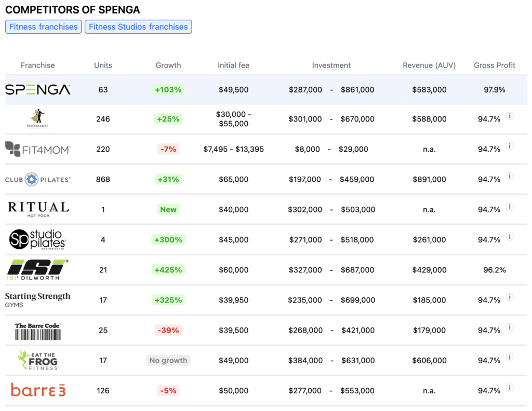532x411 pixels.
Task: Click the $891,000 revenue value
Action: click(429, 179)
